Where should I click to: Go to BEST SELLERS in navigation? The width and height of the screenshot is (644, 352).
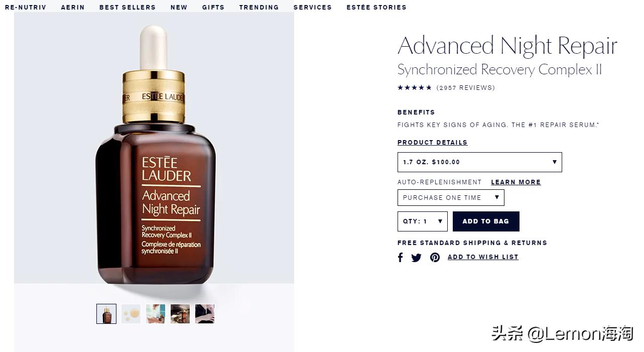point(127,7)
